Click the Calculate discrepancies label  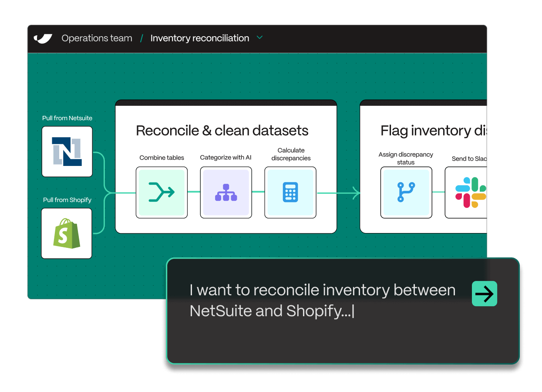point(291,154)
